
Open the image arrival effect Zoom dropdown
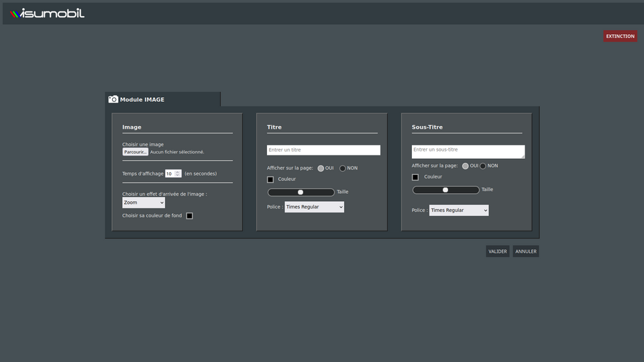[x=144, y=202]
